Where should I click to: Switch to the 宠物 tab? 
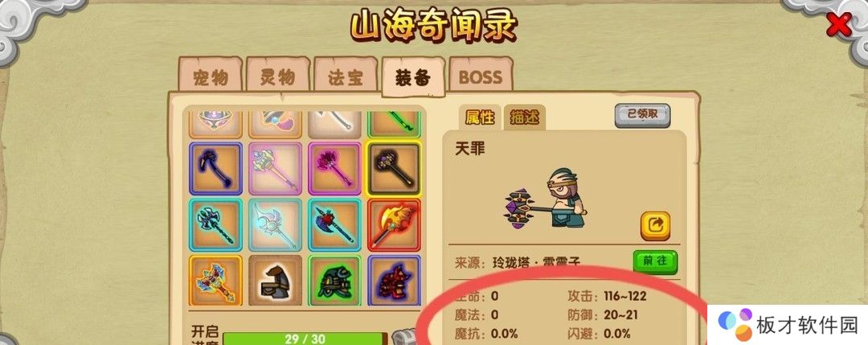[x=211, y=77]
